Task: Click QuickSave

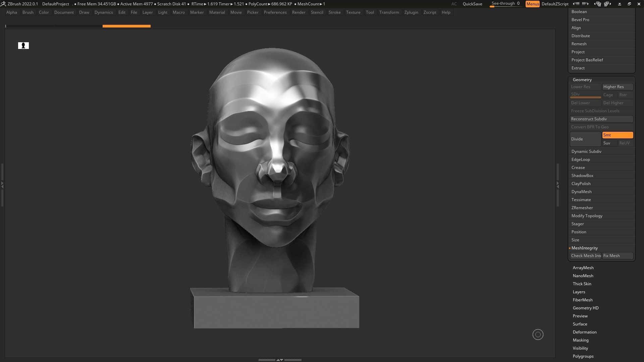Action: (x=472, y=4)
